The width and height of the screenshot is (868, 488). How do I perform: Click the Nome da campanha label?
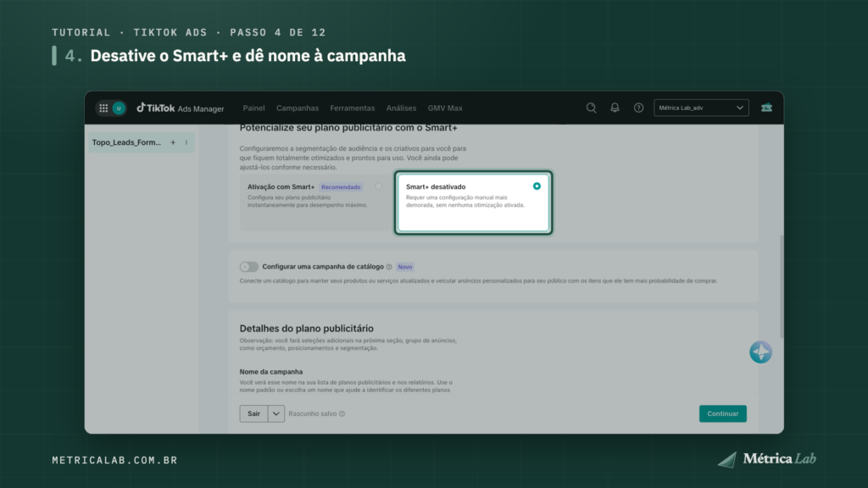[x=271, y=372]
